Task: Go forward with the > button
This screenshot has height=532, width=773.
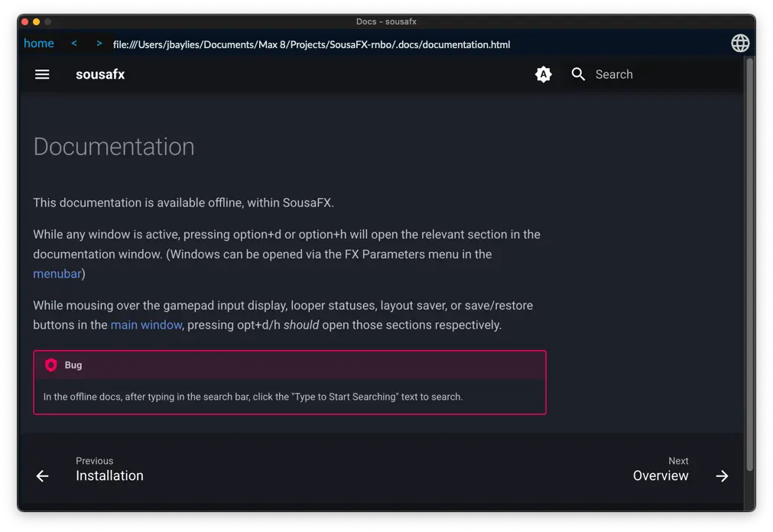Action: click(x=99, y=44)
